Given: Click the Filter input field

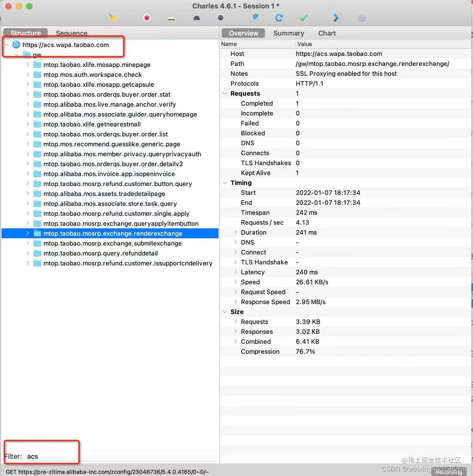Looking at the screenshot, I should pos(120,456).
